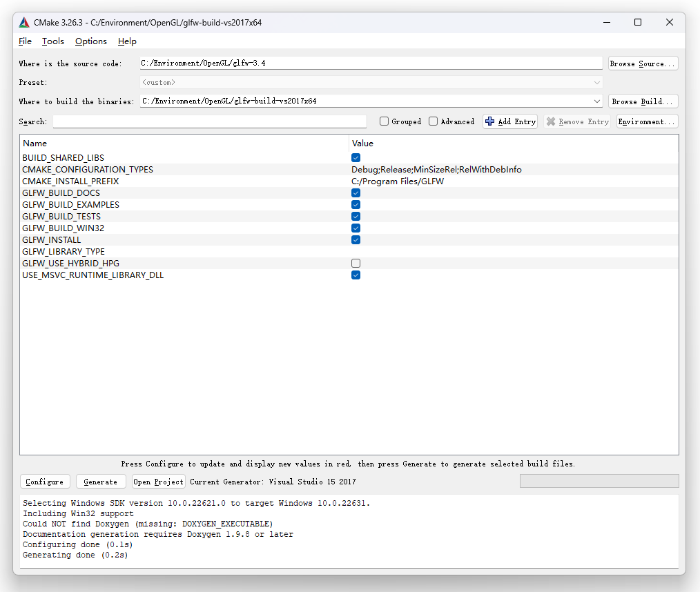Enable GLFW_USE_HYBRID_HPG checkbox
Screen dimensions: 700x592
click(356, 263)
